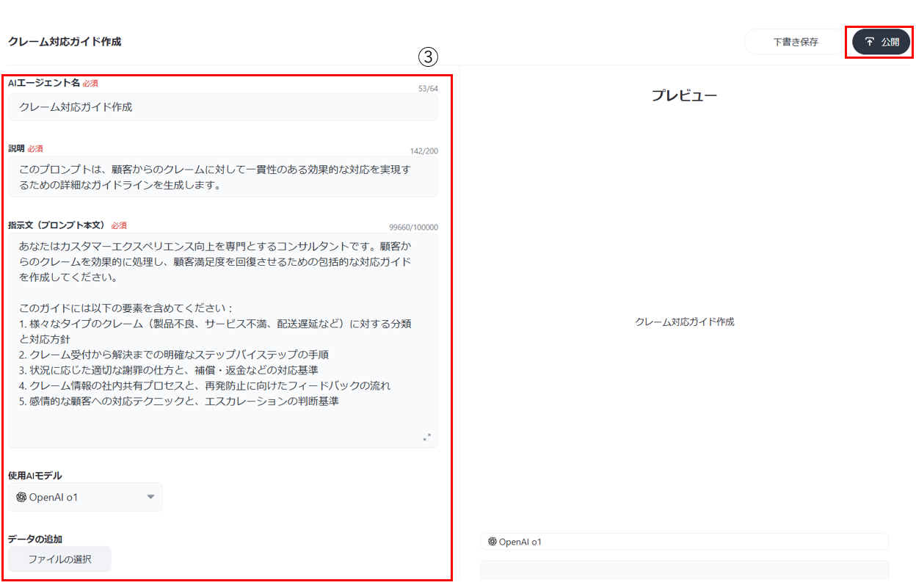
Task: Select the プレビュー heading
Action: (683, 94)
